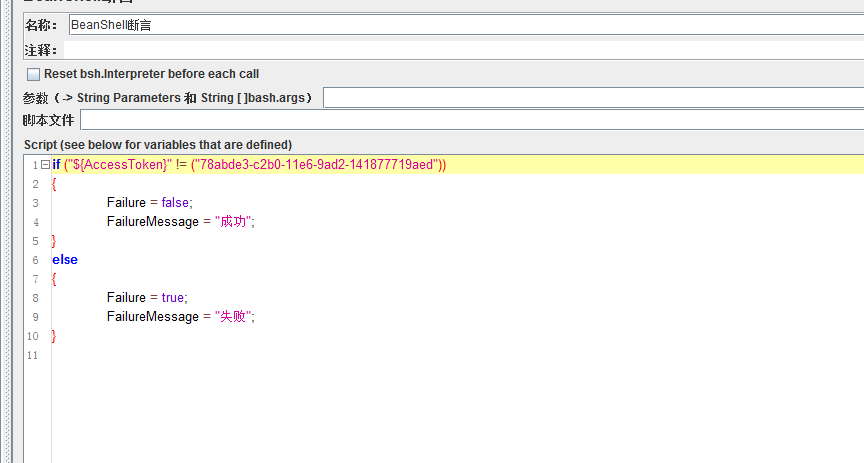Click the 参数 String Parameters label
The height and width of the screenshot is (463, 864).
[x=168, y=98]
